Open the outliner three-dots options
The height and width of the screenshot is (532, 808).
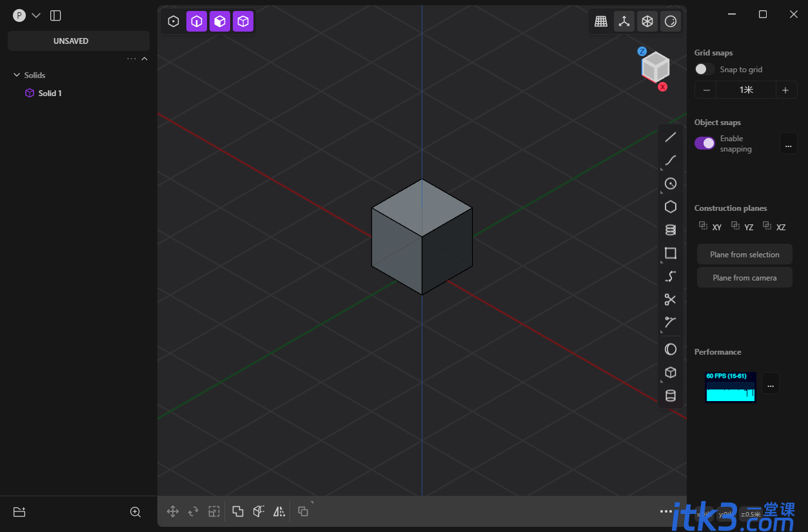pyautogui.click(x=132, y=59)
